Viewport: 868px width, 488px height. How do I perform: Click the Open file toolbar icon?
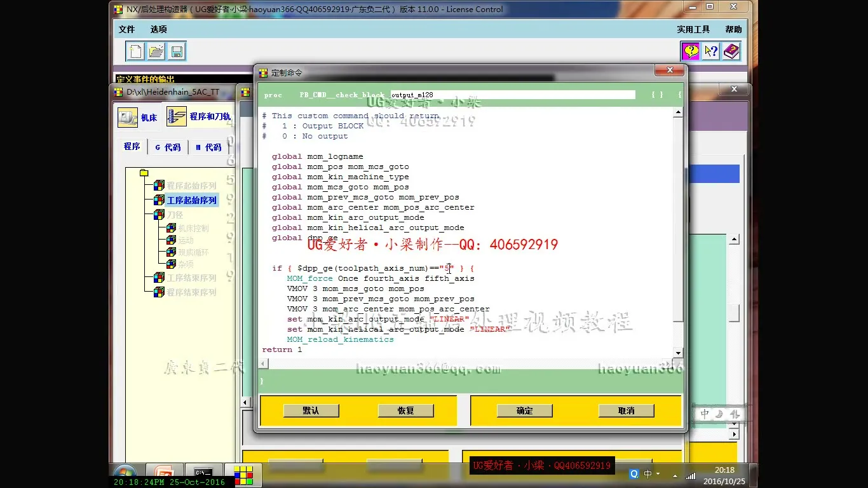click(x=156, y=51)
